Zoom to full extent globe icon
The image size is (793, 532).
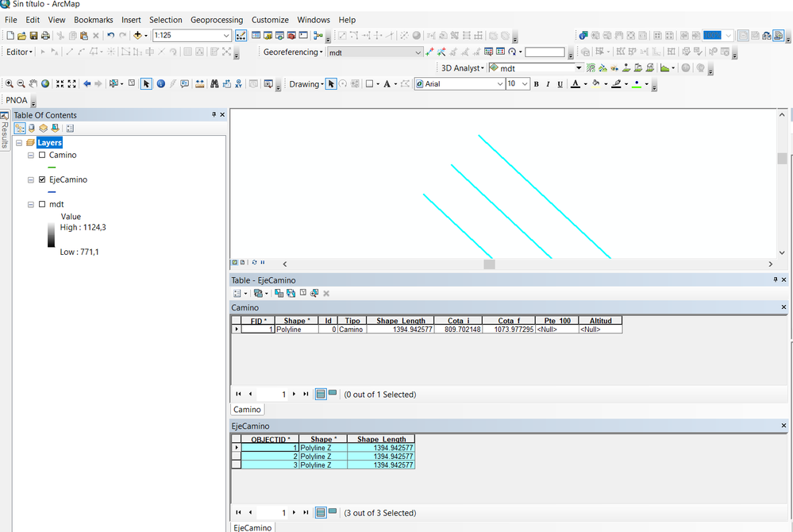pyautogui.click(x=45, y=84)
